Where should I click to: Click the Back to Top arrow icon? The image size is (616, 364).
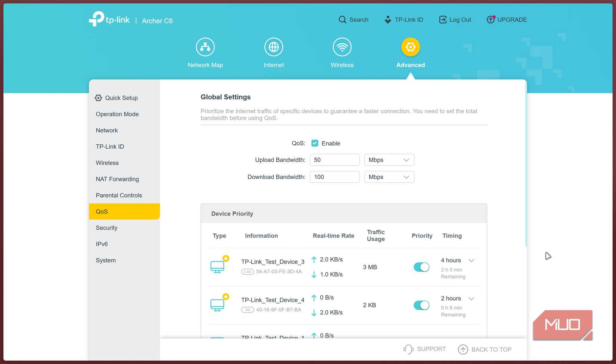[x=463, y=349]
